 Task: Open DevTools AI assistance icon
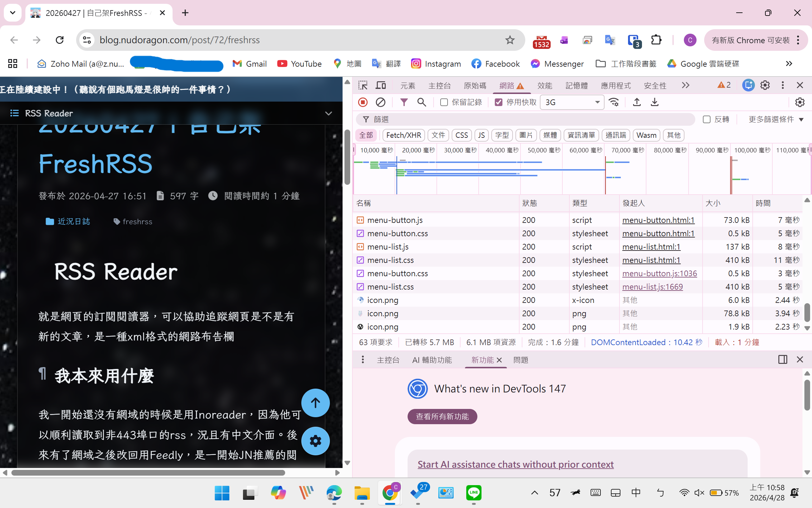[748, 85]
